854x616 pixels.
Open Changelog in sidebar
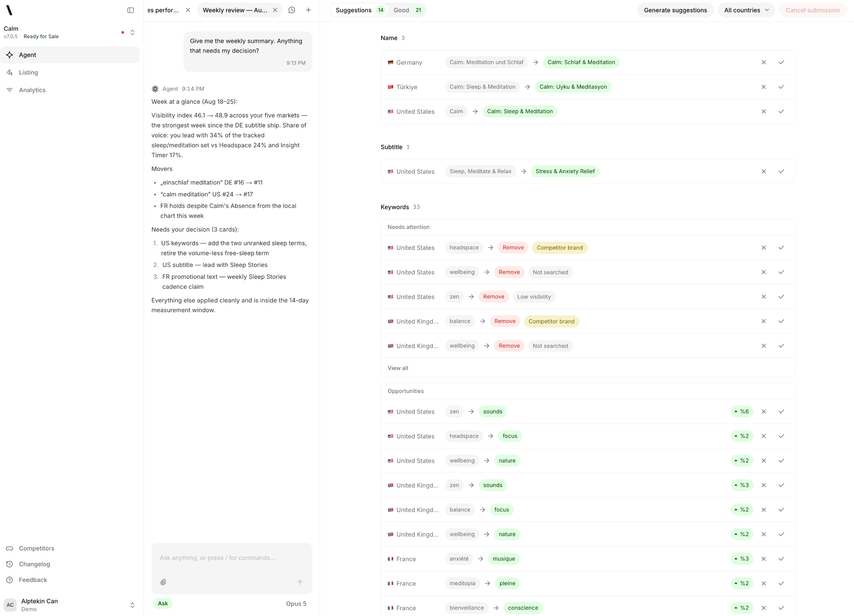pos(70,564)
